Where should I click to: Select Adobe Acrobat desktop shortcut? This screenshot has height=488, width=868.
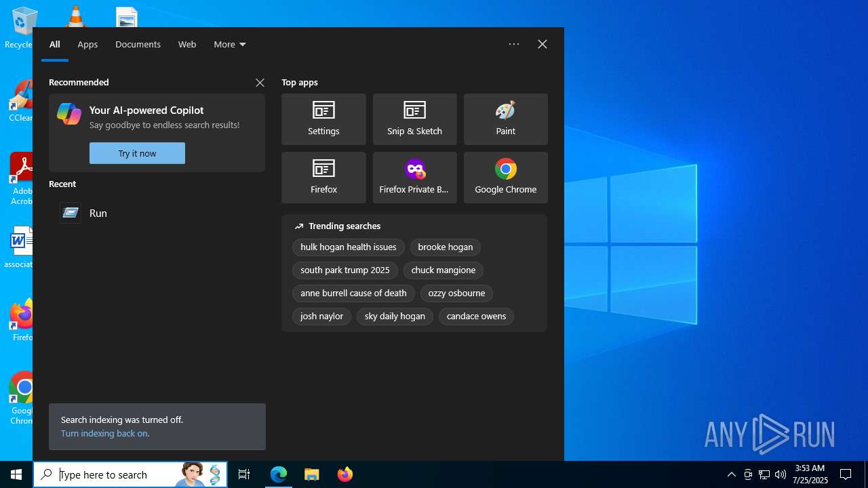click(x=20, y=178)
